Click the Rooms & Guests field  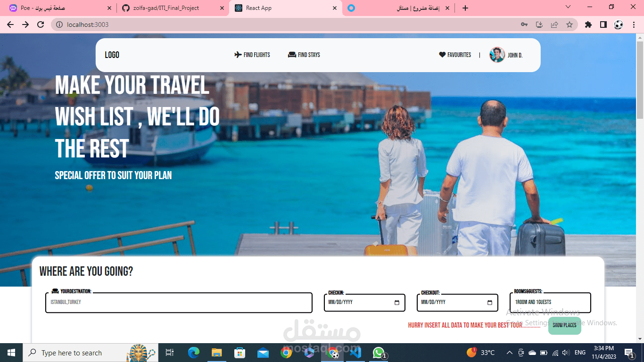coord(550,303)
